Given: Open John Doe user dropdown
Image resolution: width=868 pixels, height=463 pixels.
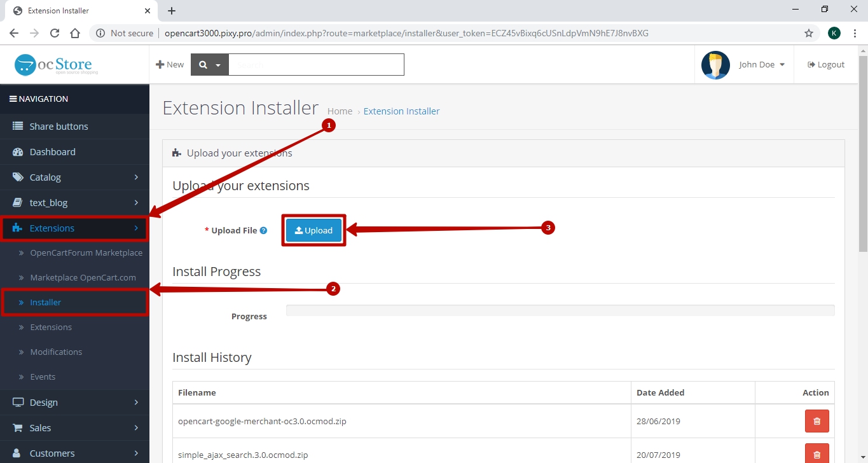Looking at the screenshot, I should (x=761, y=65).
